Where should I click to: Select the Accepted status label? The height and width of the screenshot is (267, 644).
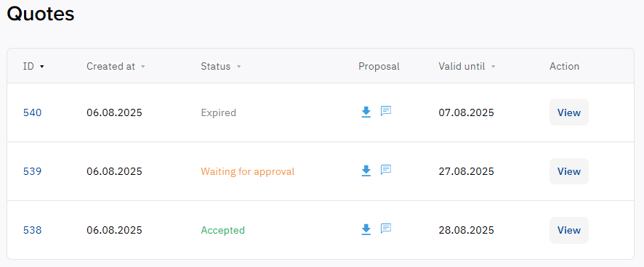point(222,230)
